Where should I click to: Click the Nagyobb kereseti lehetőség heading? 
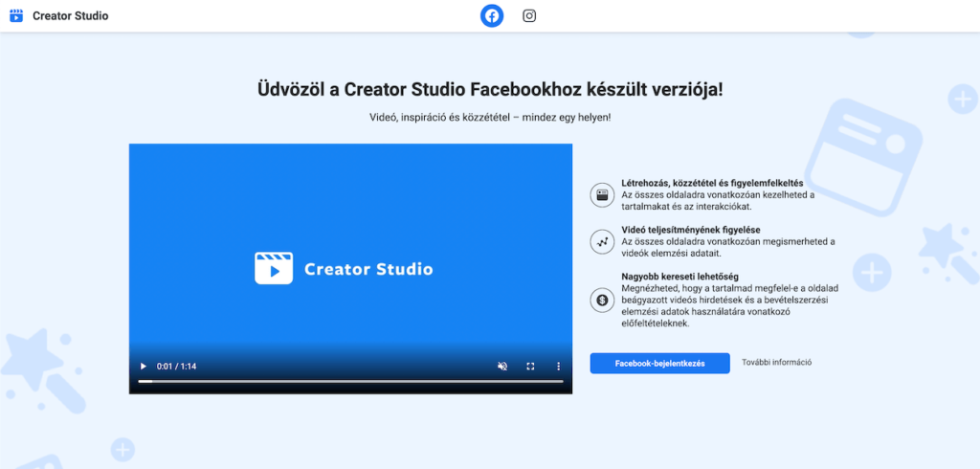coord(680,277)
